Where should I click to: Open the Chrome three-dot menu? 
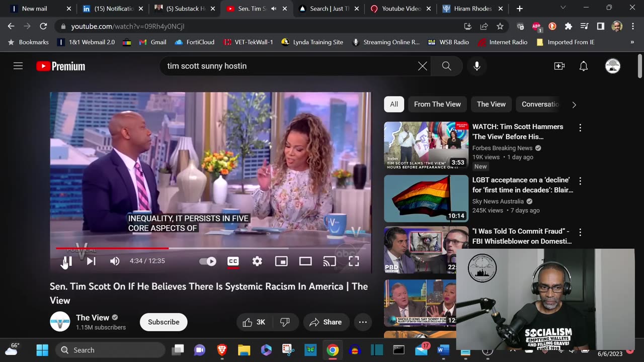(x=632, y=26)
